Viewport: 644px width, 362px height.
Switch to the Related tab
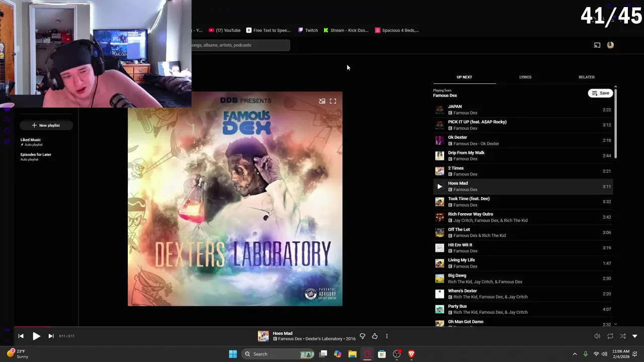pyautogui.click(x=587, y=77)
